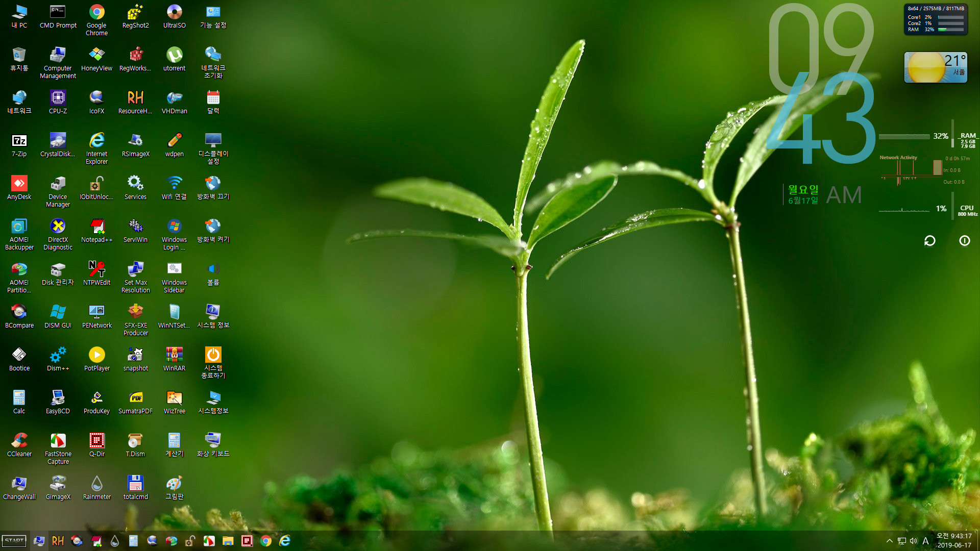Open the 7-Zip desktop icon
980x551 pixels.
click(x=19, y=145)
